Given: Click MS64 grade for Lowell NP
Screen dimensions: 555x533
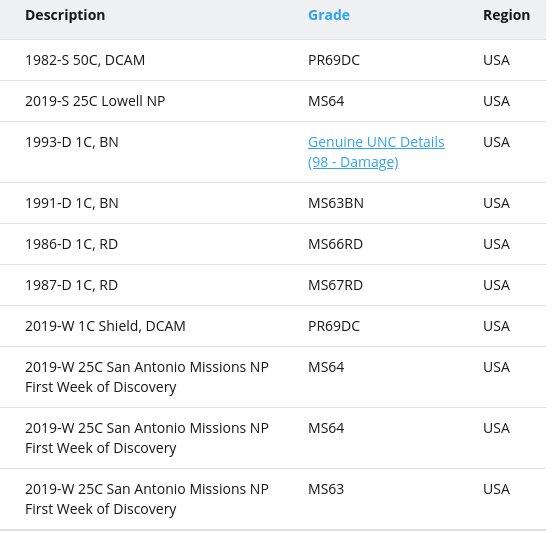Looking at the screenshot, I should pos(326,101).
